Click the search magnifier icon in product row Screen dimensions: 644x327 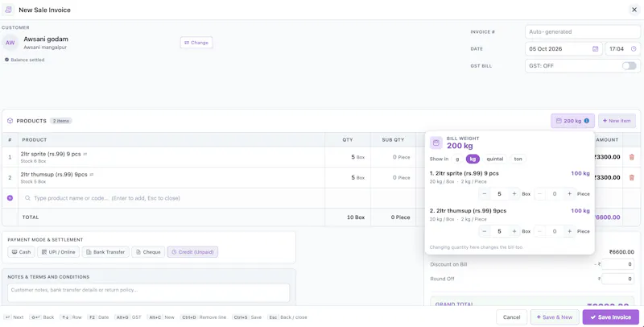click(27, 198)
